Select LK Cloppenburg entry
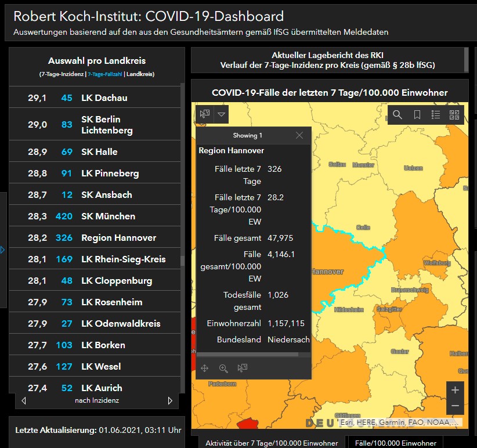477x448 pixels. point(95,280)
